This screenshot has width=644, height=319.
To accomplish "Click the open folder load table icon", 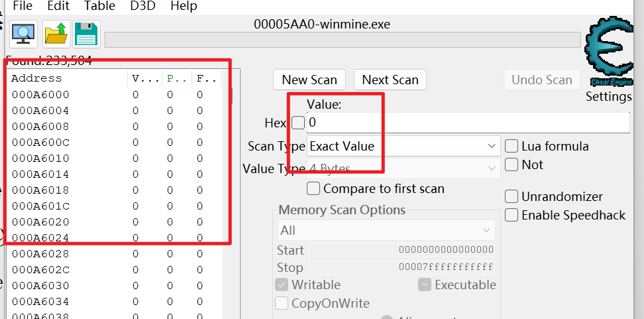I will coord(56,34).
